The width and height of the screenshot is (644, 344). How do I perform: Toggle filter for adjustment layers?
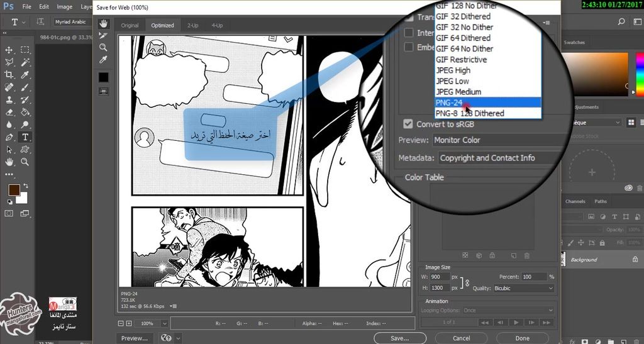[602, 216]
